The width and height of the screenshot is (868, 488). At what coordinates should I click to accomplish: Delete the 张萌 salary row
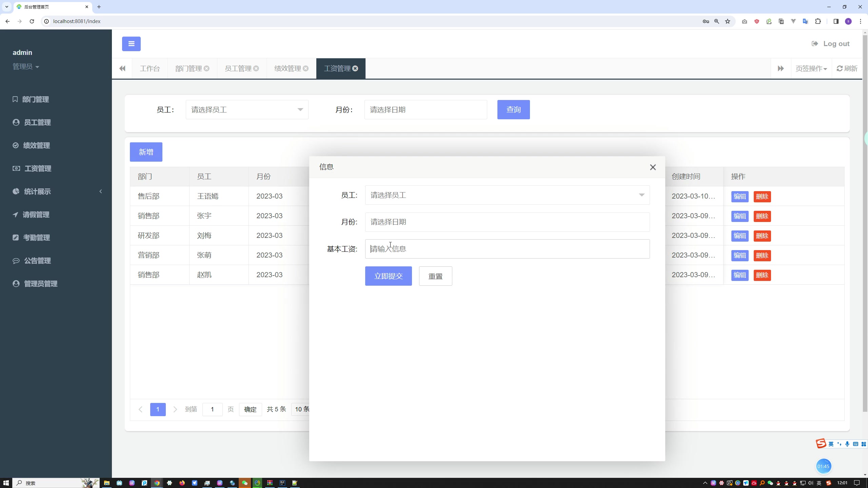tap(762, 256)
